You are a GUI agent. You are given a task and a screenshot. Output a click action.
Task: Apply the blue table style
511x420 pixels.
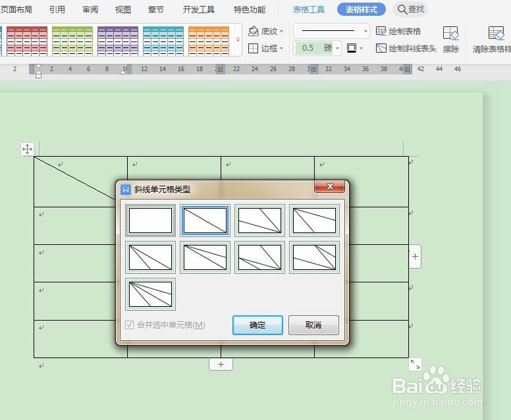coord(163,41)
